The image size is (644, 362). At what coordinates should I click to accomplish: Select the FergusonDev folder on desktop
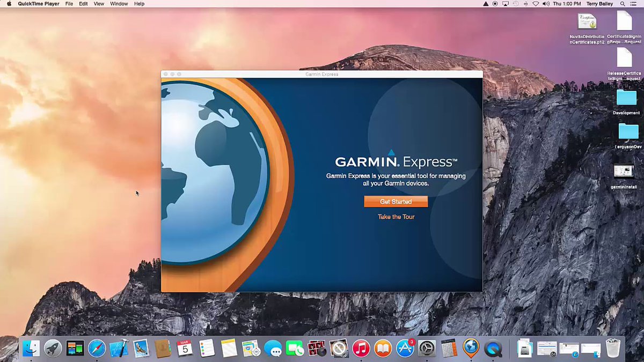(x=627, y=135)
